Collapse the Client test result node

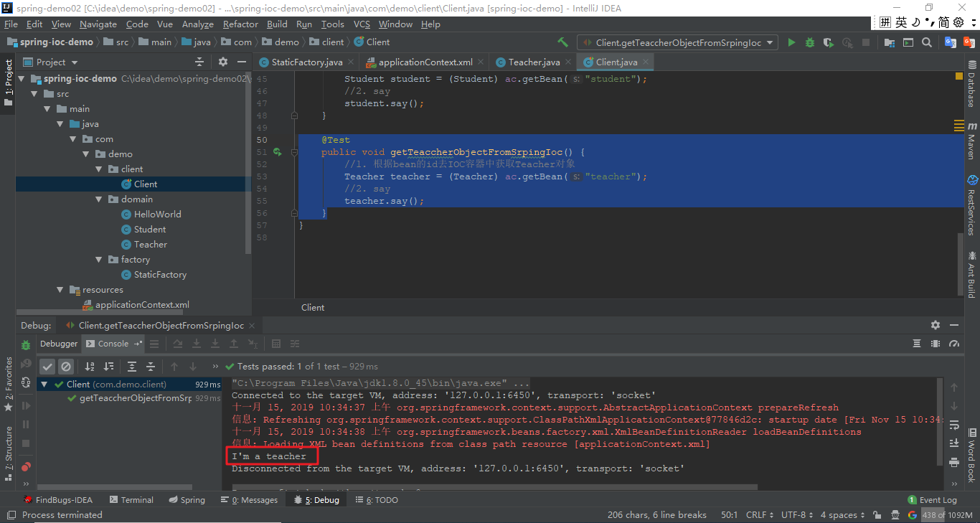(x=44, y=385)
